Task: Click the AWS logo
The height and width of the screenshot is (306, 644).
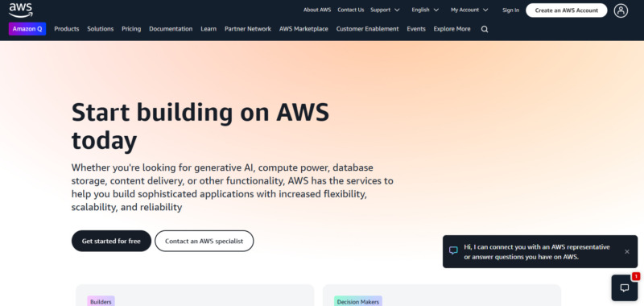Action: click(21, 10)
